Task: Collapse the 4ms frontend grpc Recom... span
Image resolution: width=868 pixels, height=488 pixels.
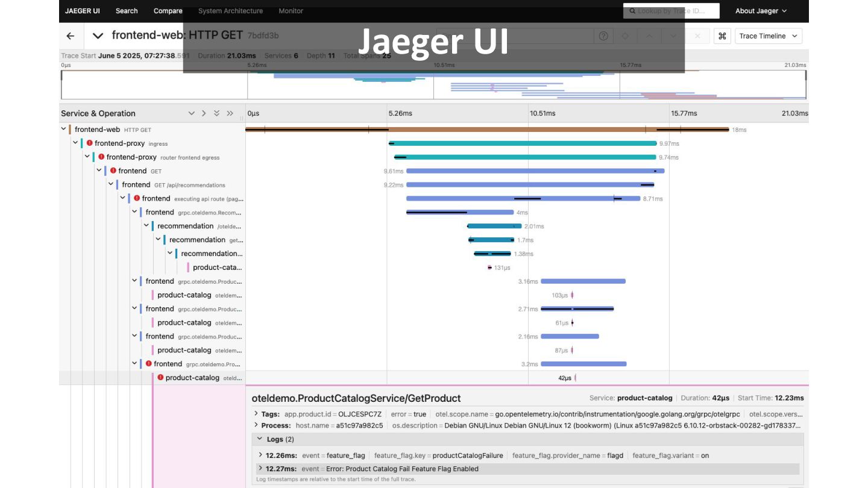Action: tap(134, 212)
